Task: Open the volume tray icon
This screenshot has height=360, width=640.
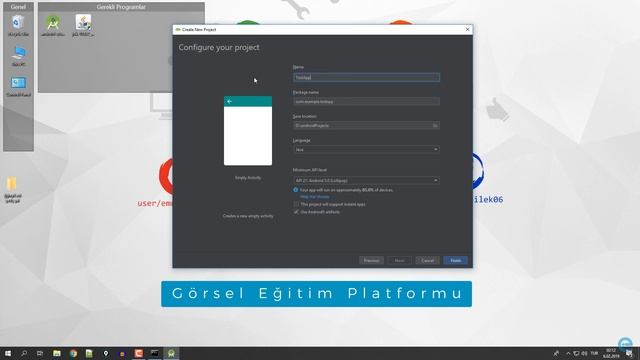Action: [584, 353]
